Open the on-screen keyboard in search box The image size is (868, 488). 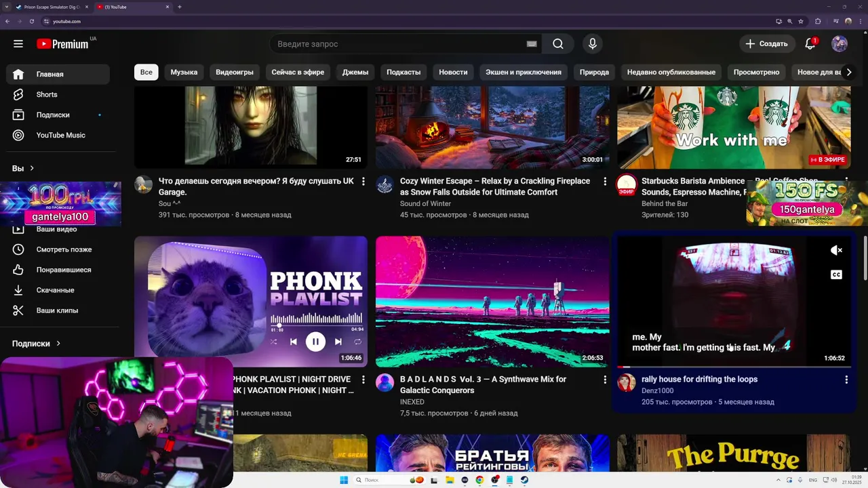click(532, 44)
